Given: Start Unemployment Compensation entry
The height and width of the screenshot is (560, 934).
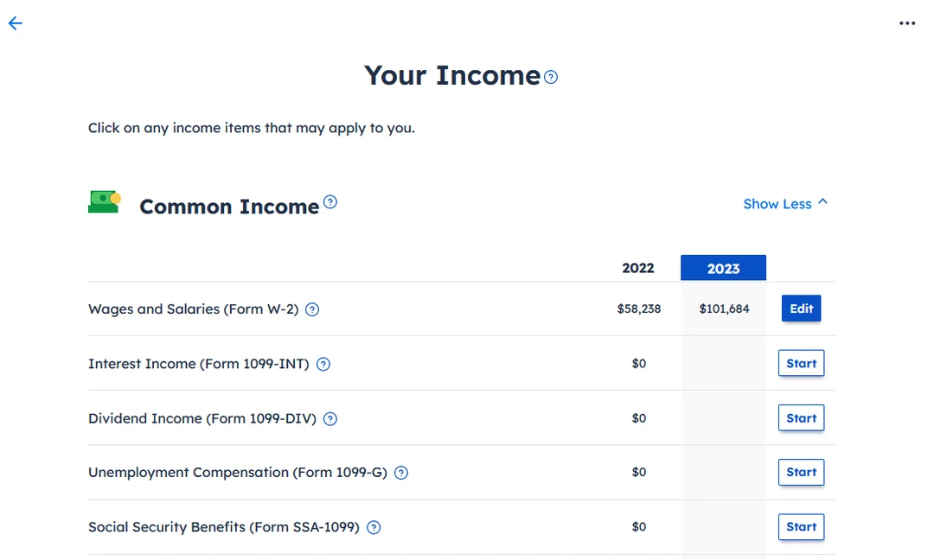Looking at the screenshot, I should [801, 472].
